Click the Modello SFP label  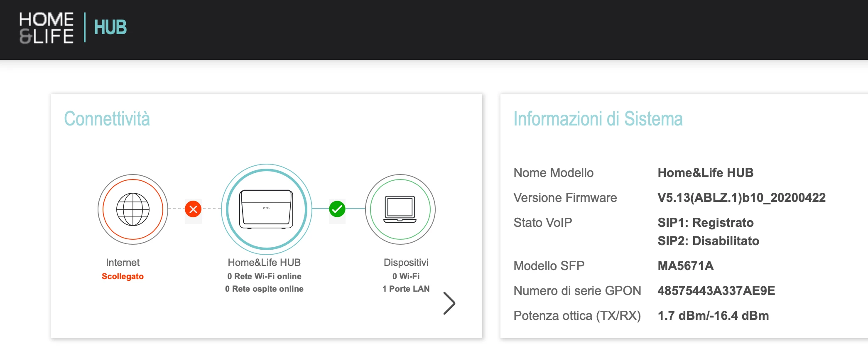(x=549, y=266)
